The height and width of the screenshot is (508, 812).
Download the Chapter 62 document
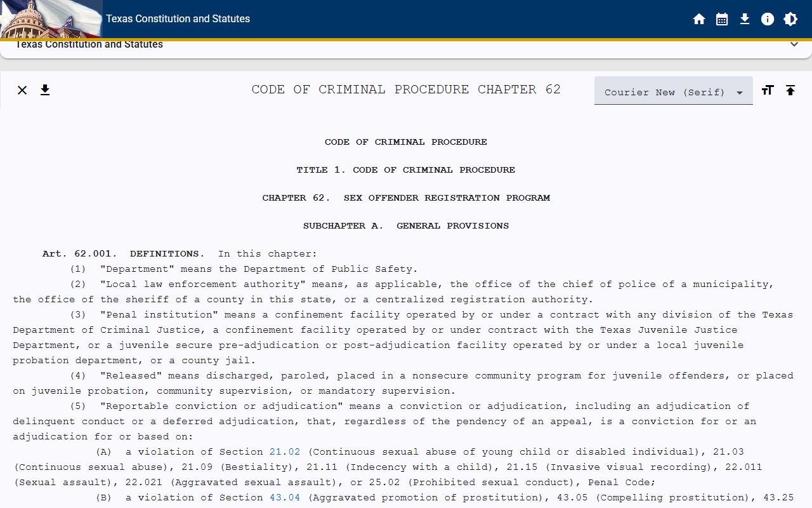[x=45, y=90]
